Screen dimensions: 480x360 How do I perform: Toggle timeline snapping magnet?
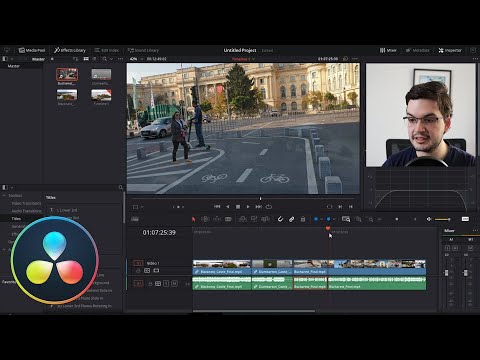(280, 219)
